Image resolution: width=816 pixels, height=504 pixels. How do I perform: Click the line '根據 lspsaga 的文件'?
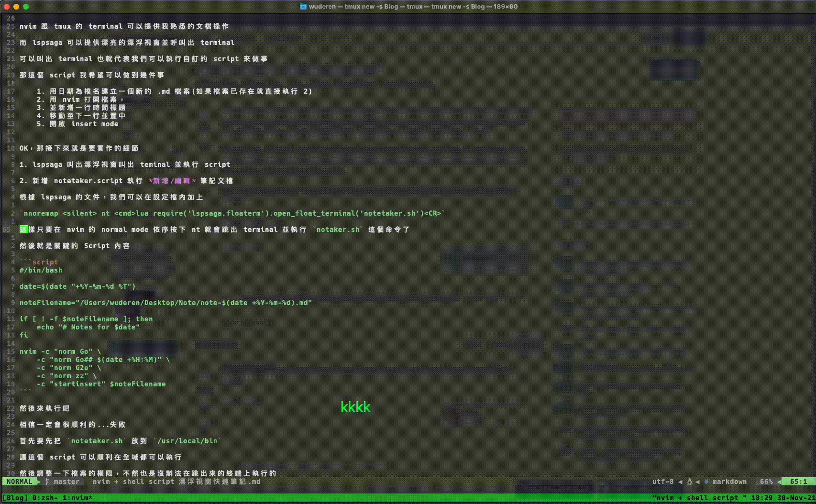[x=111, y=197]
